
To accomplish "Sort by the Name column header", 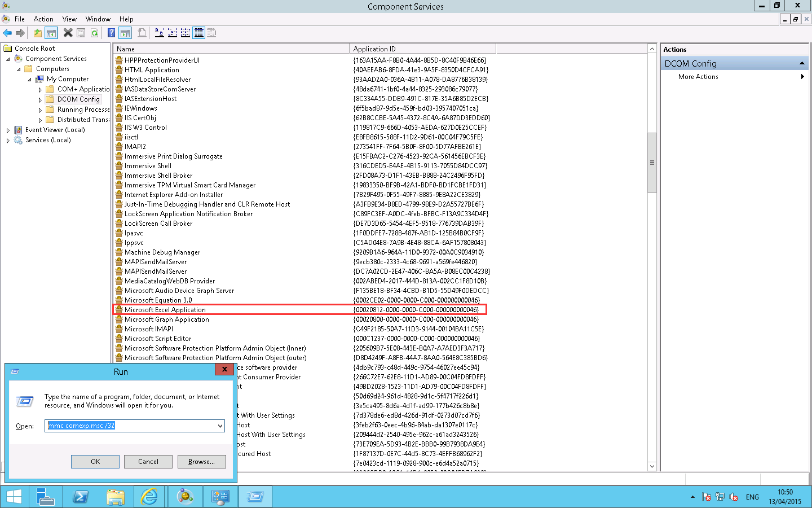I will pos(231,49).
